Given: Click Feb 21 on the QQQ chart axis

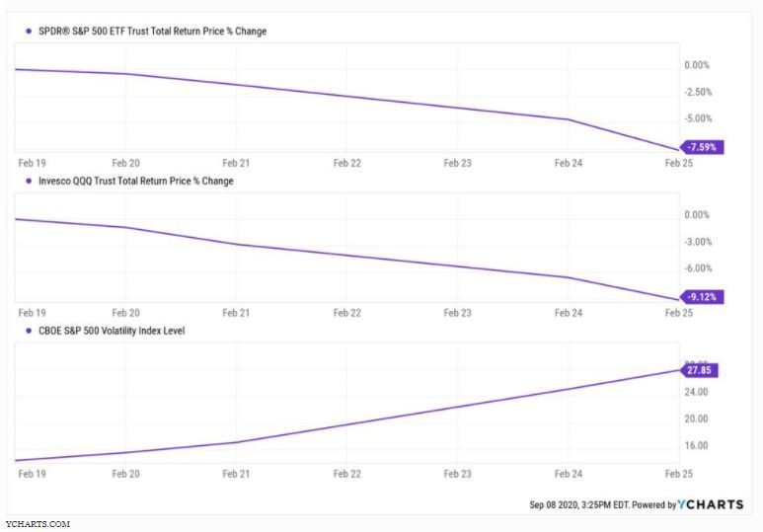Looking at the screenshot, I should point(236,313).
